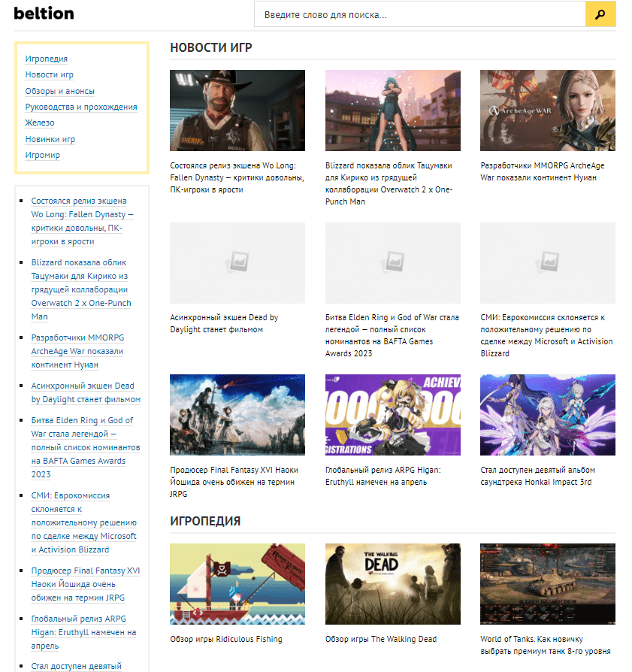Viewport: 632px width, 672px height.
Task: Open the Новости игр menu link
Action: [50, 74]
